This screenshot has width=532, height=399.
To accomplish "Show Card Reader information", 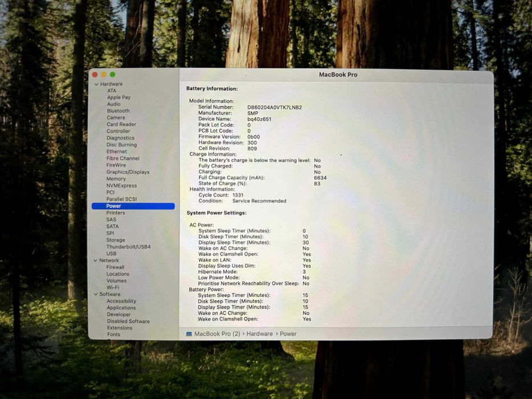I will click(x=121, y=124).
